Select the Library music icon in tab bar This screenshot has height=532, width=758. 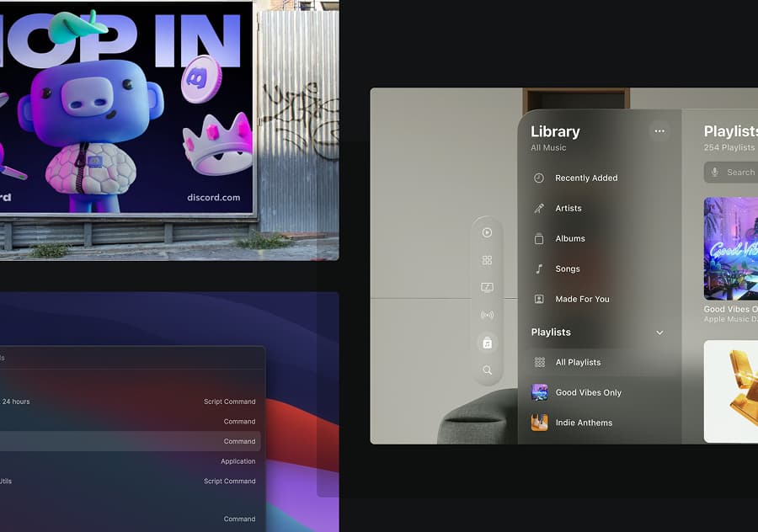click(488, 343)
